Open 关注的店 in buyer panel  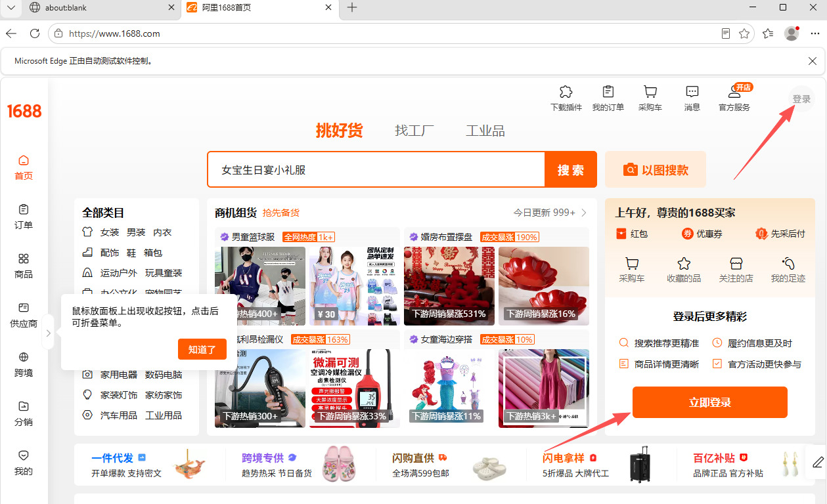[736, 270]
